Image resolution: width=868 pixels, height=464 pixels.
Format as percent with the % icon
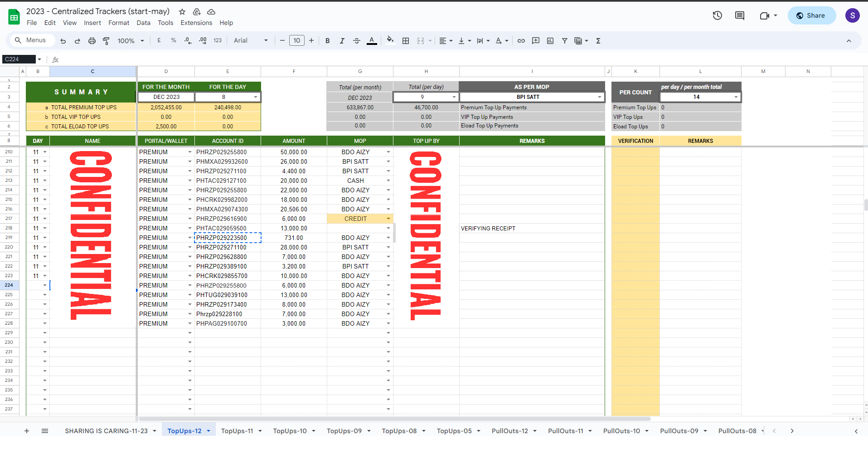pyautogui.click(x=174, y=40)
